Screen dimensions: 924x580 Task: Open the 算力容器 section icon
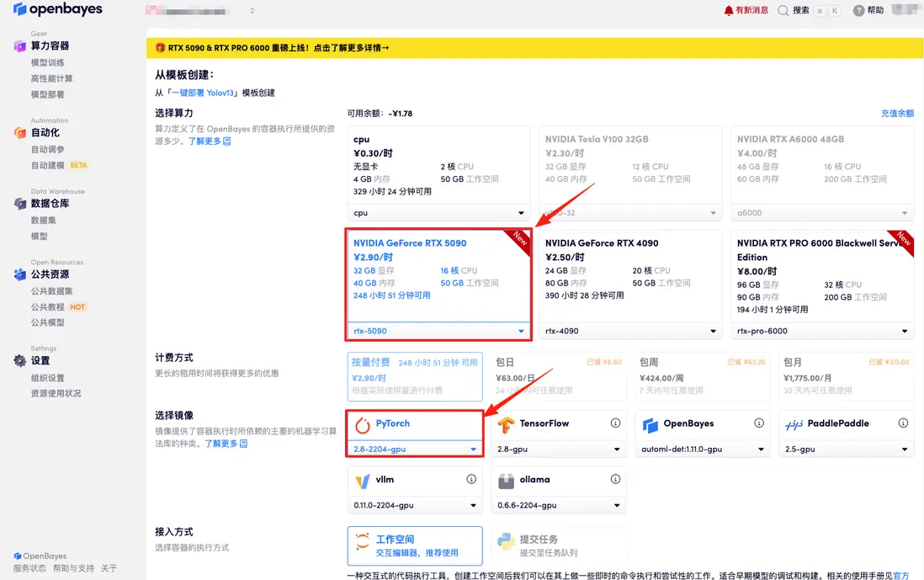pyautogui.click(x=19, y=46)
